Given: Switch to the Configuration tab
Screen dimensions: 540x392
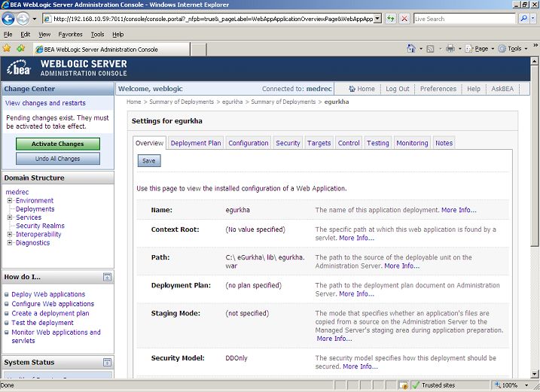Looking at the screenshot, I should pyautogui.click(x=249, y=143).
